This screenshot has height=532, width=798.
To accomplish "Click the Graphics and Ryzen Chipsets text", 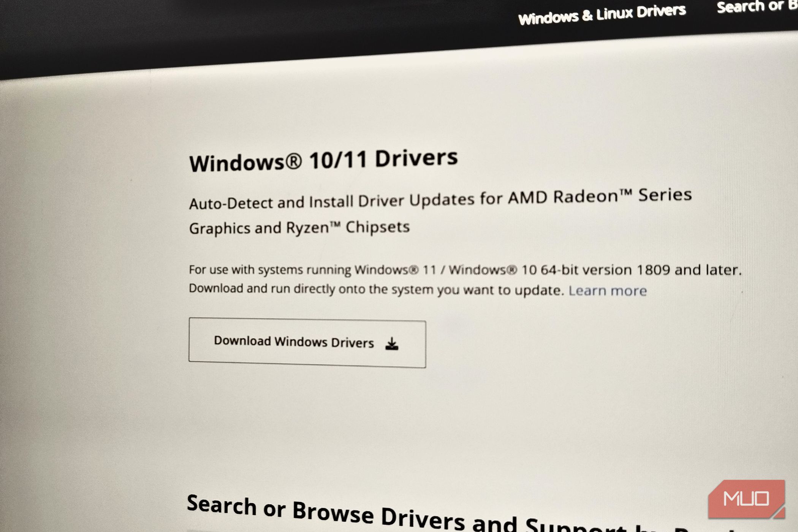I will click(x=299, y=227).
